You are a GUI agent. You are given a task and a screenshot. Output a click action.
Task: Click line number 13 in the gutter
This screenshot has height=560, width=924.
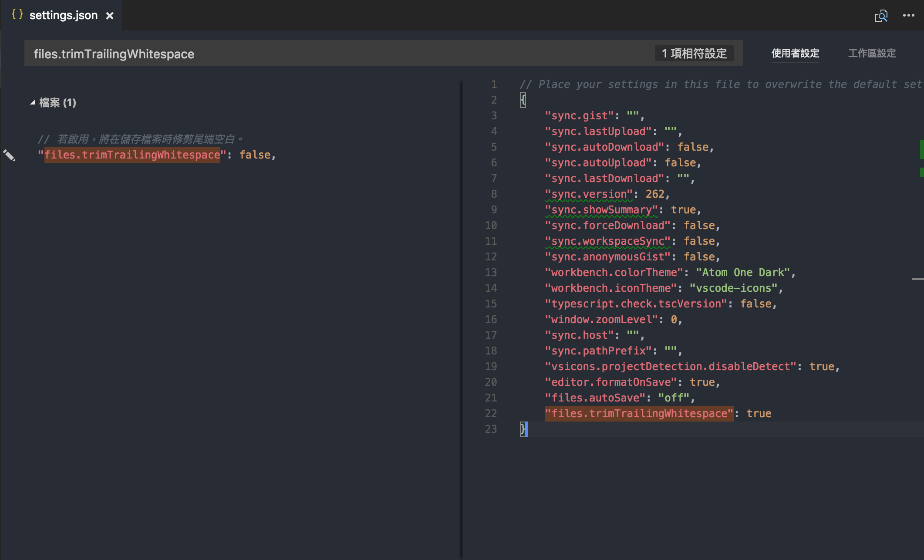491,272
